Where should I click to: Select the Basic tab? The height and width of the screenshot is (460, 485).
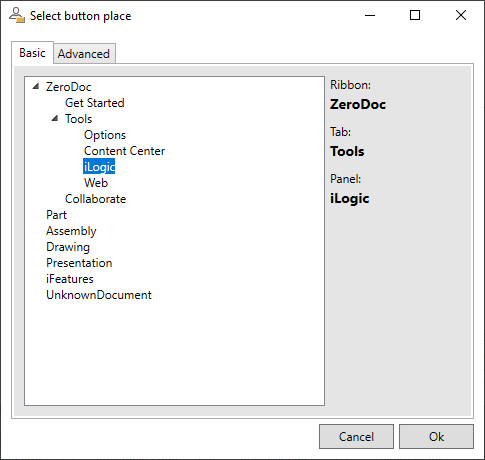[x=32, y=53]
